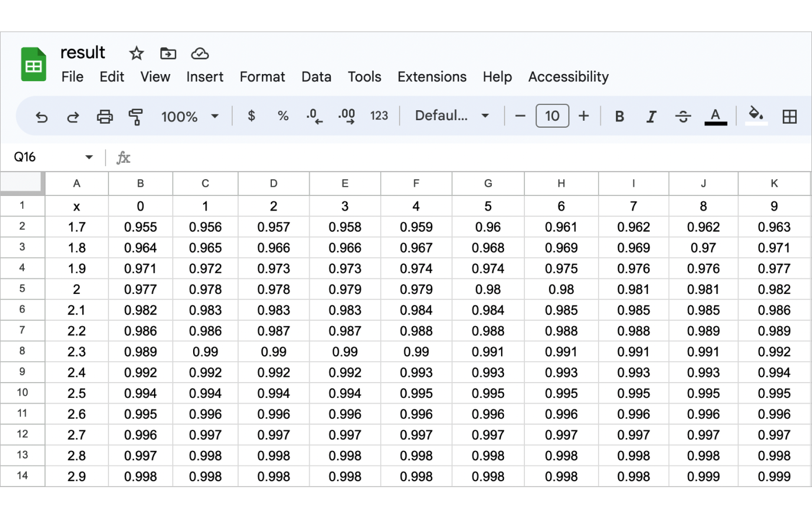Select cell G2 with 0.96
This screenshot has width=812, height=532.
click(x=488, y=227)
